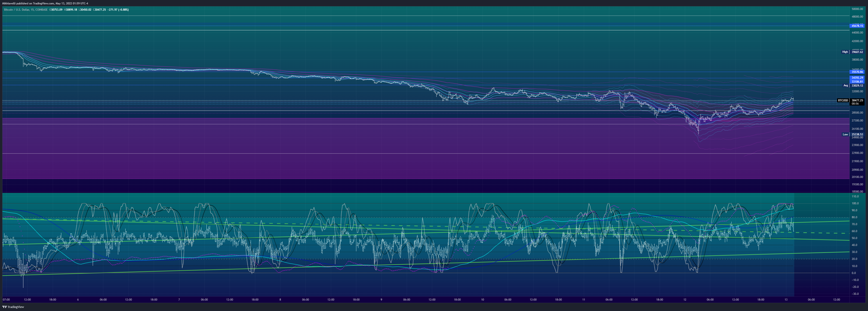This screenshot has width=868, height=311.
Task: Click the day 11 label on the time axis
Action: (x=584, y=299)
